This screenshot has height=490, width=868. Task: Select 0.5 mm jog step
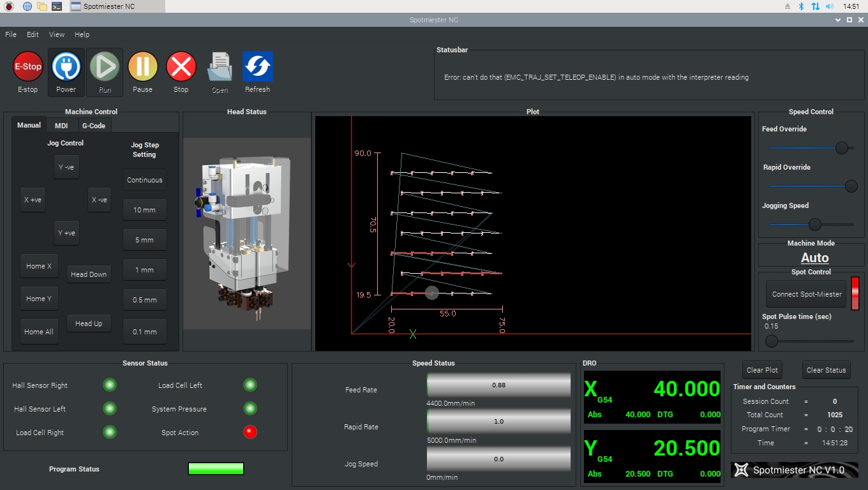pyautogui.click(x=145, y=300)
